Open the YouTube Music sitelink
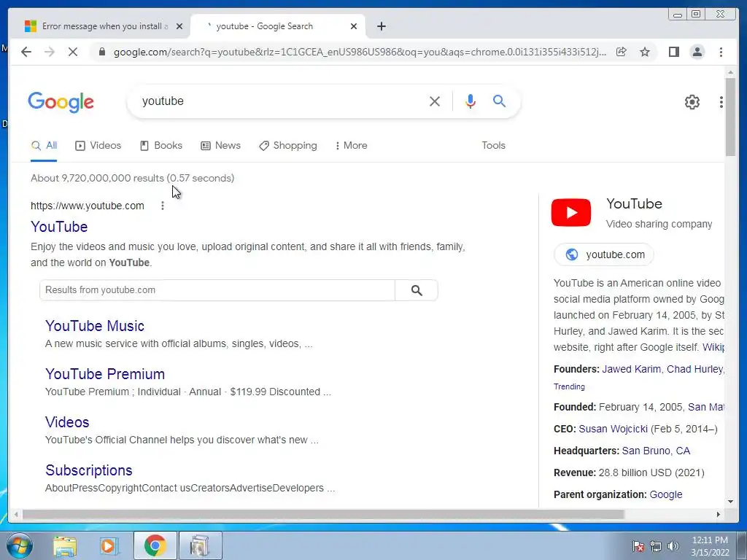This screenshot has height=560, width=747. (95, 326)
